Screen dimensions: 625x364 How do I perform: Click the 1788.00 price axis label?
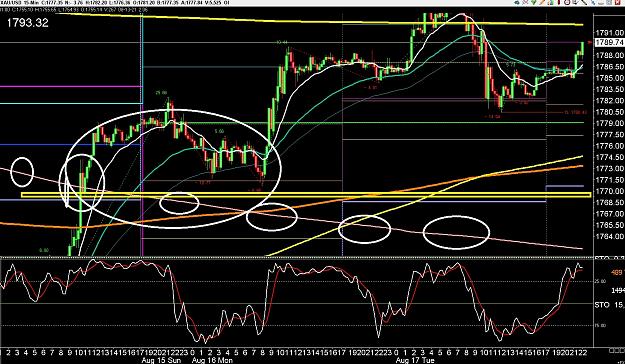[x=610, y=55]
